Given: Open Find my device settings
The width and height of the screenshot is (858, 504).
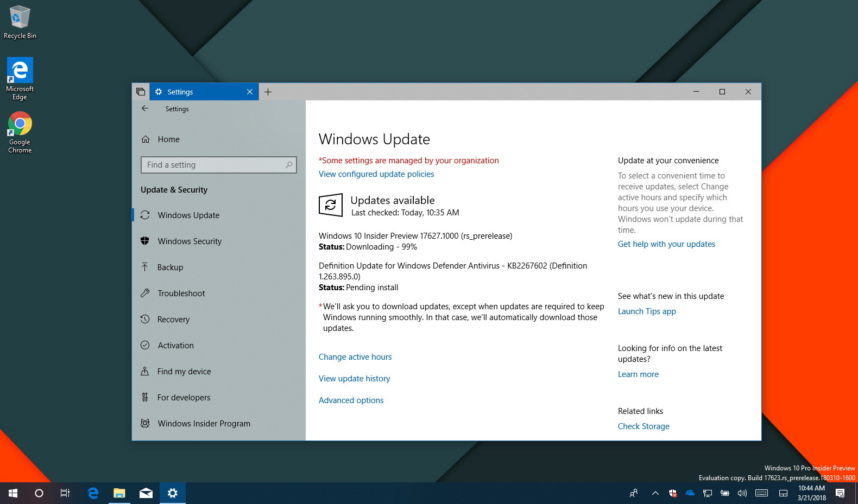Looking at the screenshot, I should tap(219, 372).
